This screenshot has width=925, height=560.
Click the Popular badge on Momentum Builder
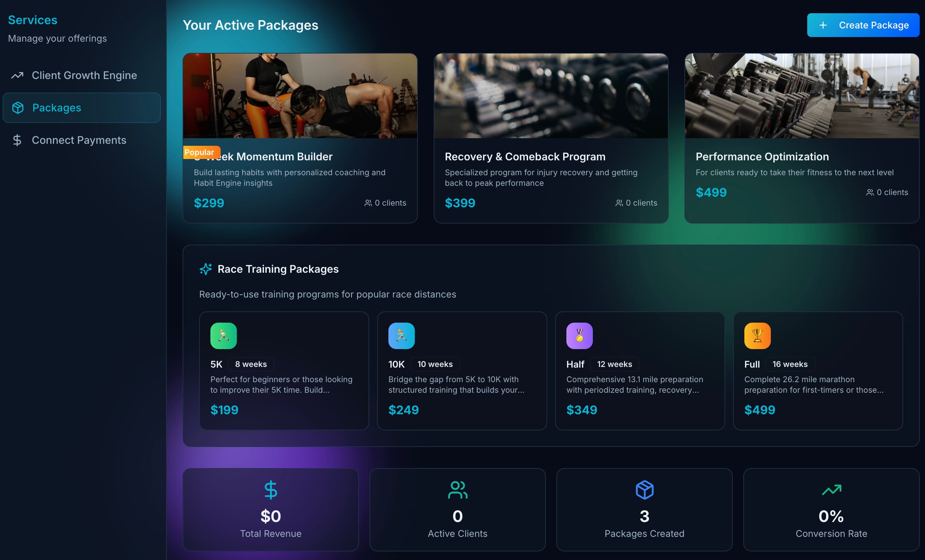200,152
